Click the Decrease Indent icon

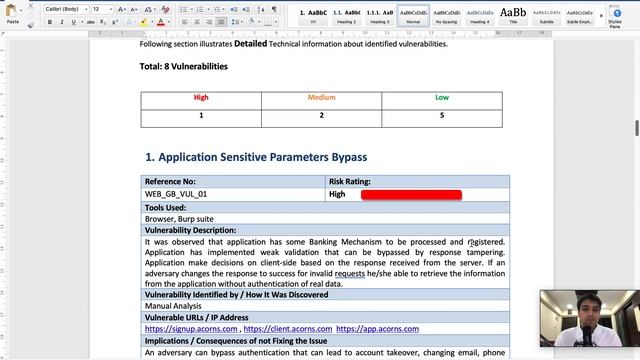click(234, 9)
